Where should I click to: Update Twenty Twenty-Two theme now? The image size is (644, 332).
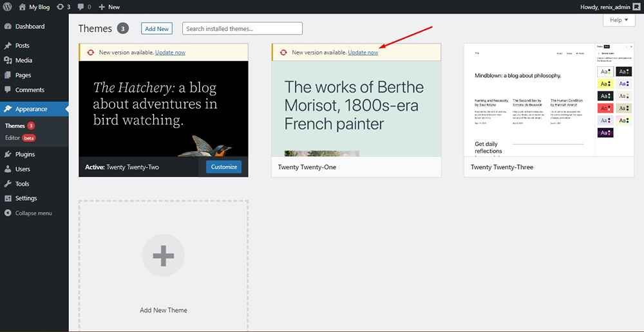pos(170,53)
